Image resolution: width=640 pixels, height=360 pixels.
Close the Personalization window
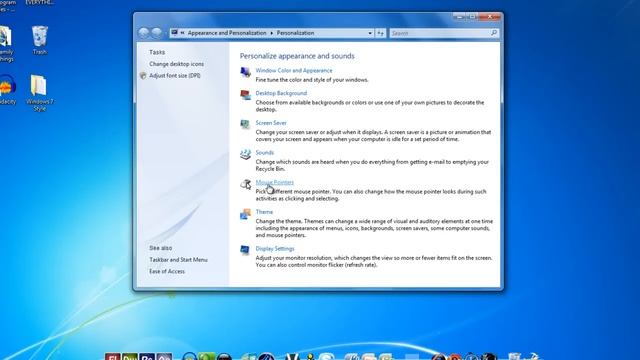(490, 17)
